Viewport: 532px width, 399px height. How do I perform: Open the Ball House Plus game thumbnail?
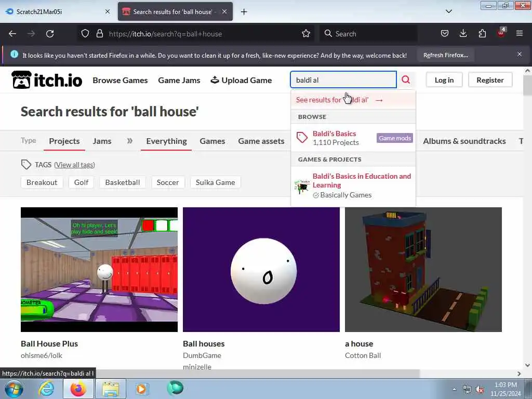pyautogui.click(x=99, y=270)
